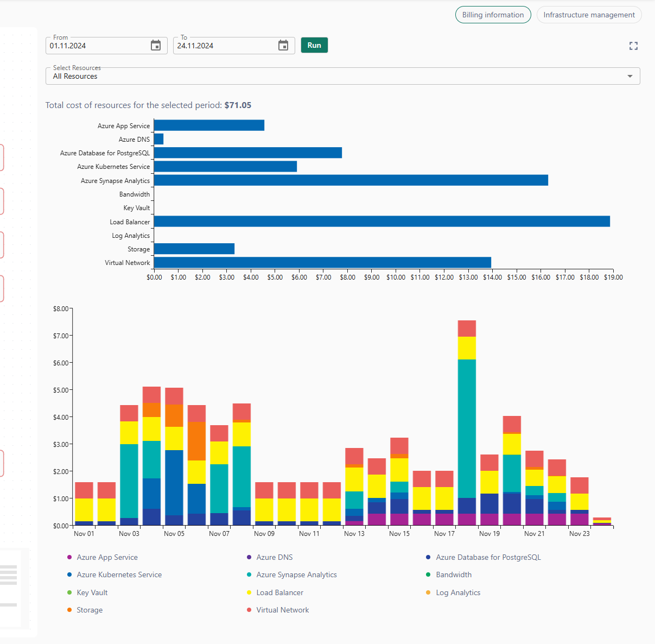Click the Load Balancer horizontal bar
The height and width of the screenshot is (644, 655).
(382, 222)
